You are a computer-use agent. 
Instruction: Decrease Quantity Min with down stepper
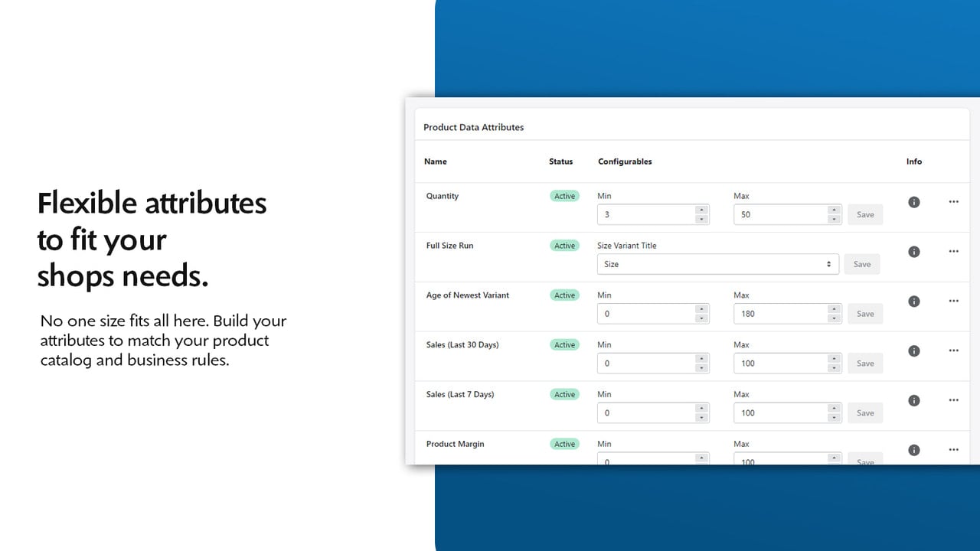click(701, 220)
